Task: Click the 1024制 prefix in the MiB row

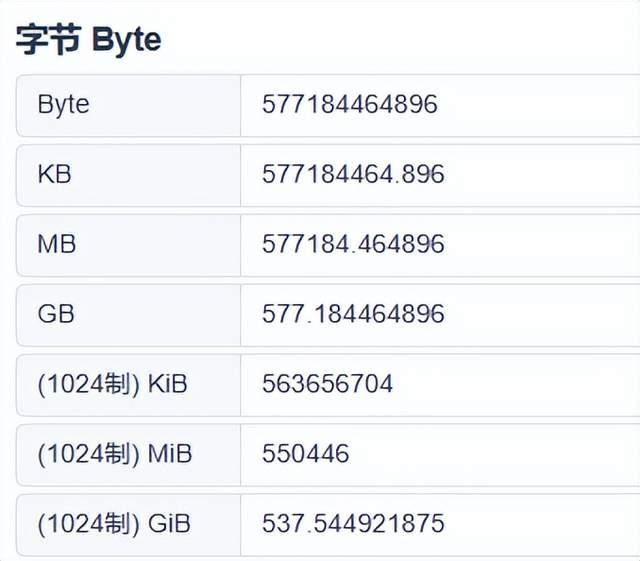Action: pyautogui.click(x=87, y=454)
